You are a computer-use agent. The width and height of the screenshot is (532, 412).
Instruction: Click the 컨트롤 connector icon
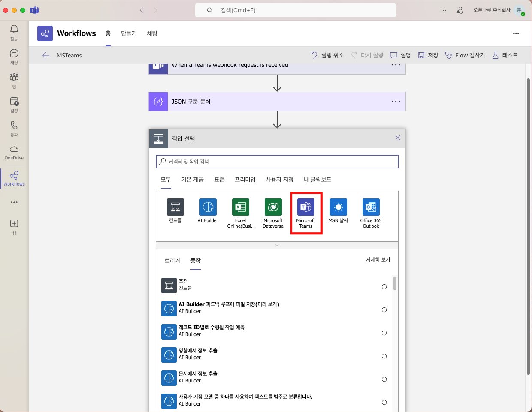175,208
